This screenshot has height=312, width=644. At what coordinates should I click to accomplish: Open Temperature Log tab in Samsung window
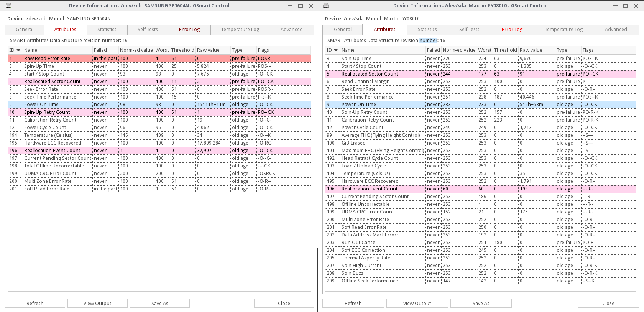(240, 30)
